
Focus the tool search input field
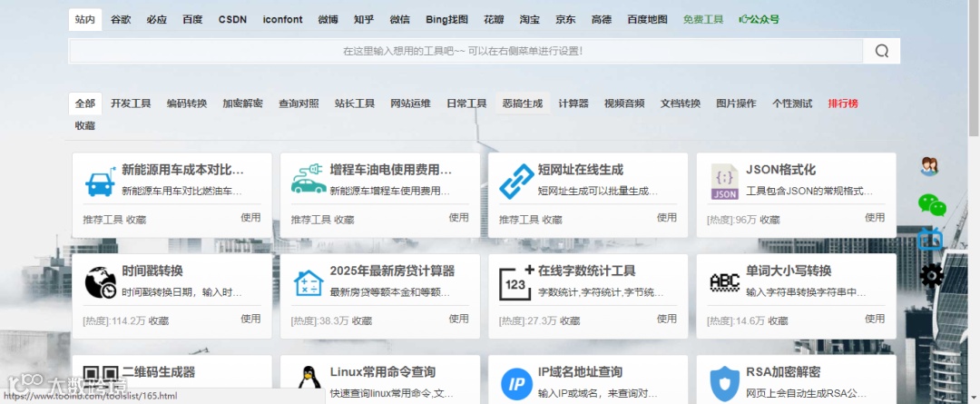tap(465, 51)
